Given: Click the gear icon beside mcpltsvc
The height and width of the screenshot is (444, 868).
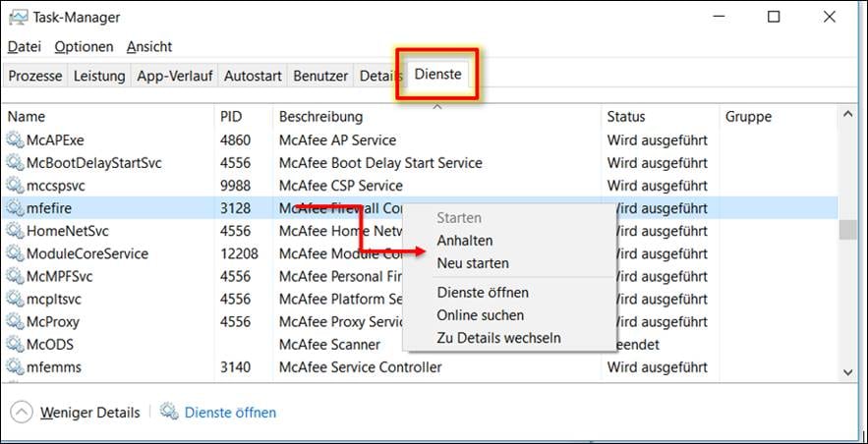Looking at the screenshot, I should 15,299.
